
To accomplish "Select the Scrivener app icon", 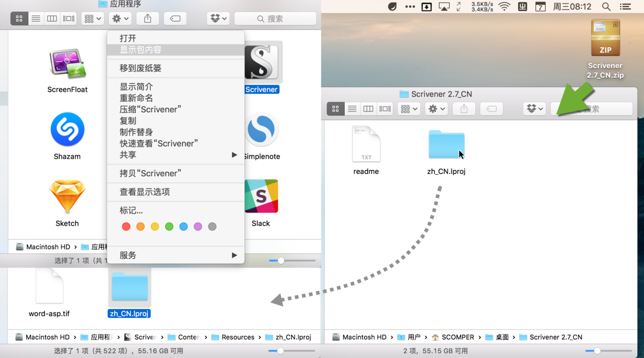I will 261,62.
